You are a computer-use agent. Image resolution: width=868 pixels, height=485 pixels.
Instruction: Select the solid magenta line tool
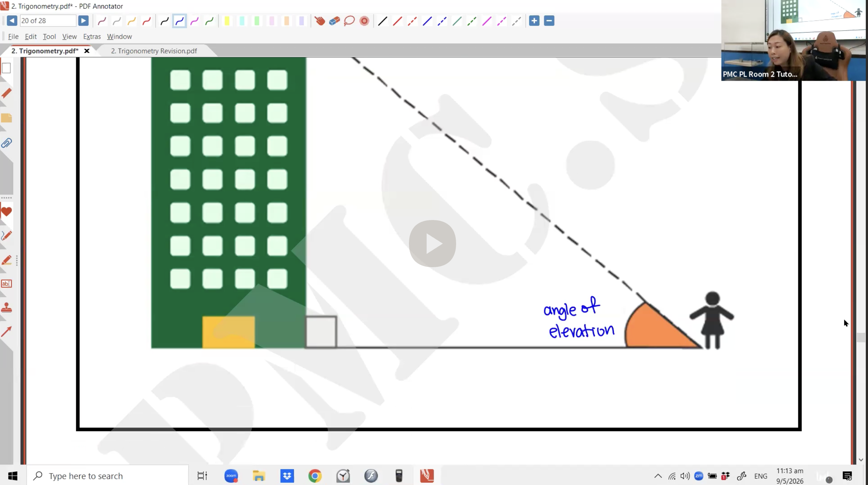[x=487, y=21]
